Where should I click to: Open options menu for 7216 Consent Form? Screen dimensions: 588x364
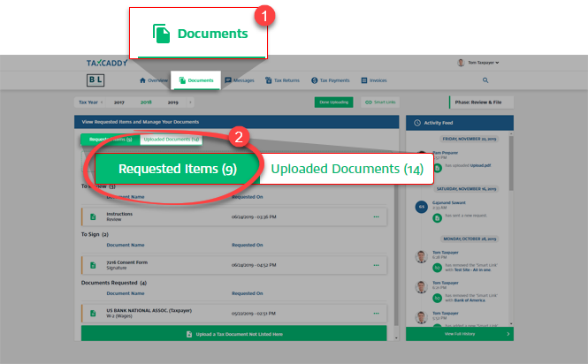(376, 265)
